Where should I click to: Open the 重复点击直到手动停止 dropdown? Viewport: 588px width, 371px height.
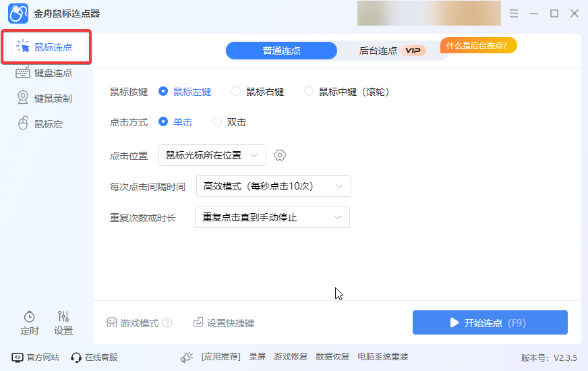272,217
